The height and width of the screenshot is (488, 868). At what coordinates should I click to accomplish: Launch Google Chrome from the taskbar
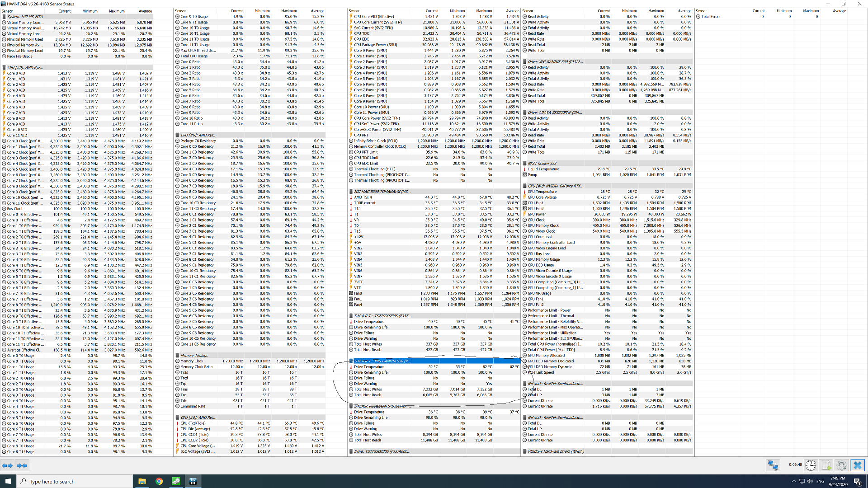(159, 481)
